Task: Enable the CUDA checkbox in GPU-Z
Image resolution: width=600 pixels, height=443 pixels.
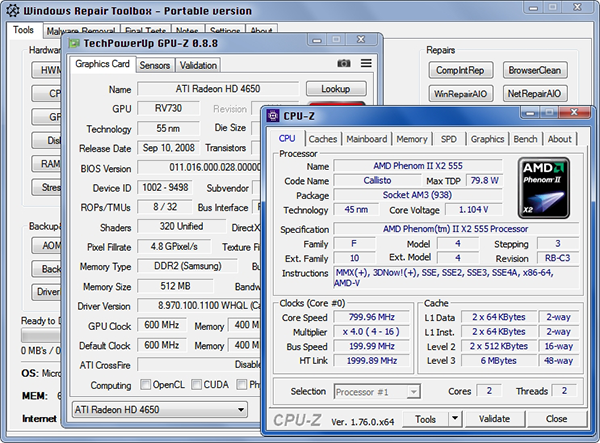Action: [x=196, y=384]
